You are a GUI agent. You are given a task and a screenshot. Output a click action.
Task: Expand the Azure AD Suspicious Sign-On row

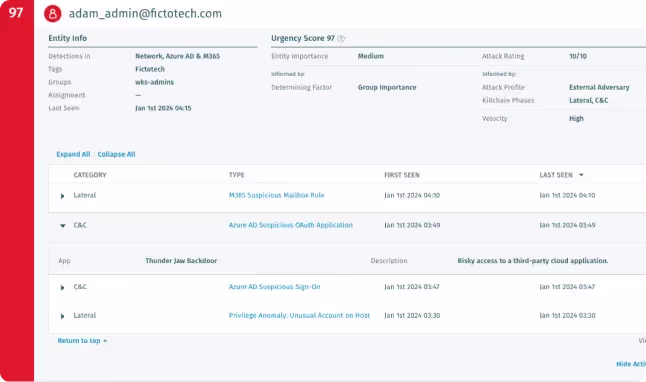pos(63,288)
